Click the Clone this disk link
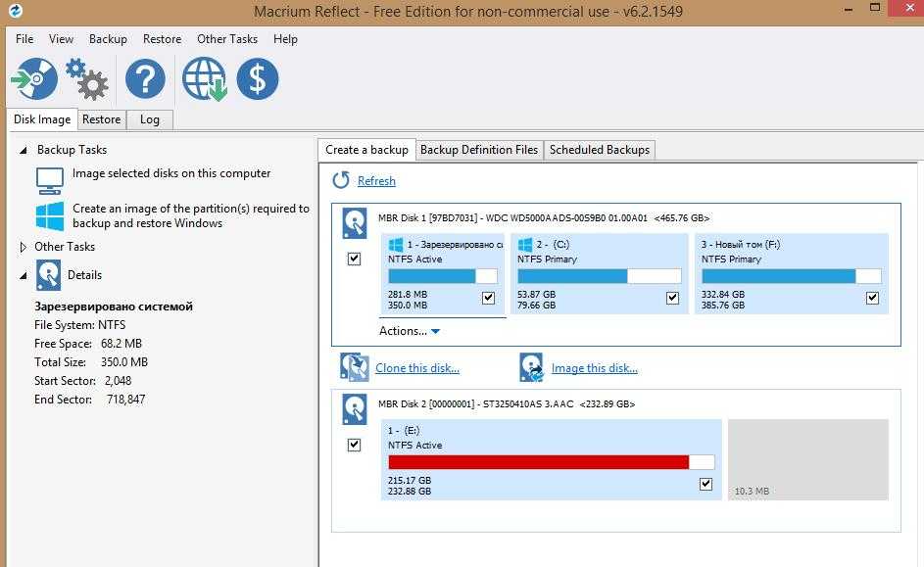The width and height of the screenshot is (924, 567). point(416,368)
